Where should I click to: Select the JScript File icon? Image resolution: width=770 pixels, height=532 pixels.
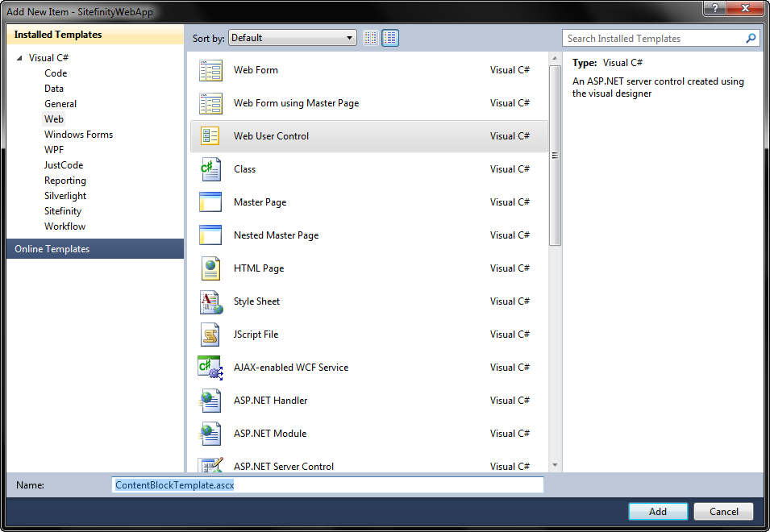210,335
